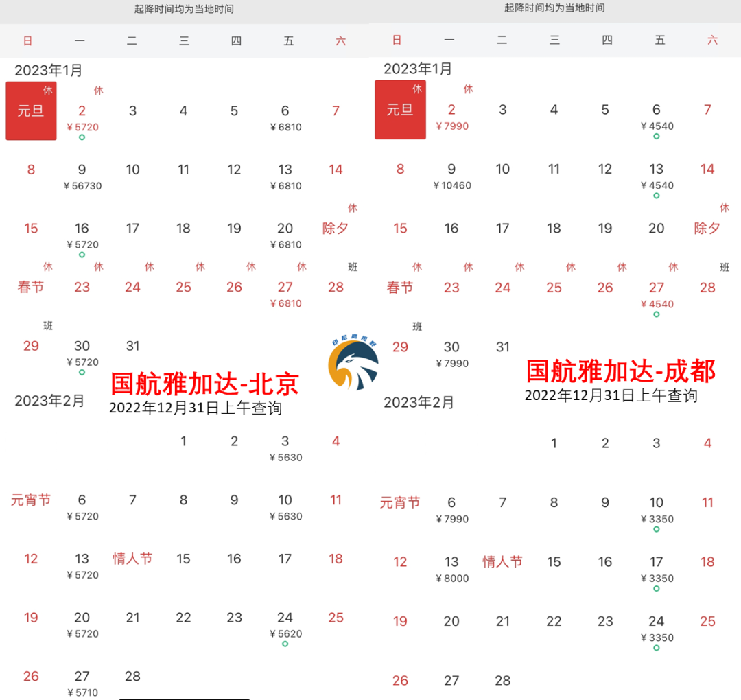Pick January 30 at ¥7990 in Chengdu calendar
Screen dimensions: 741x700
click(451, 354)
